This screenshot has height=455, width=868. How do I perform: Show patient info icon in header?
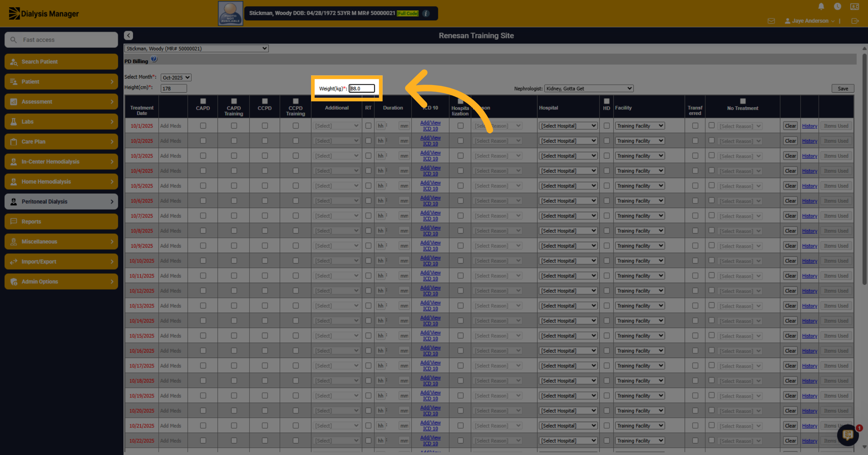click(426, 13)
